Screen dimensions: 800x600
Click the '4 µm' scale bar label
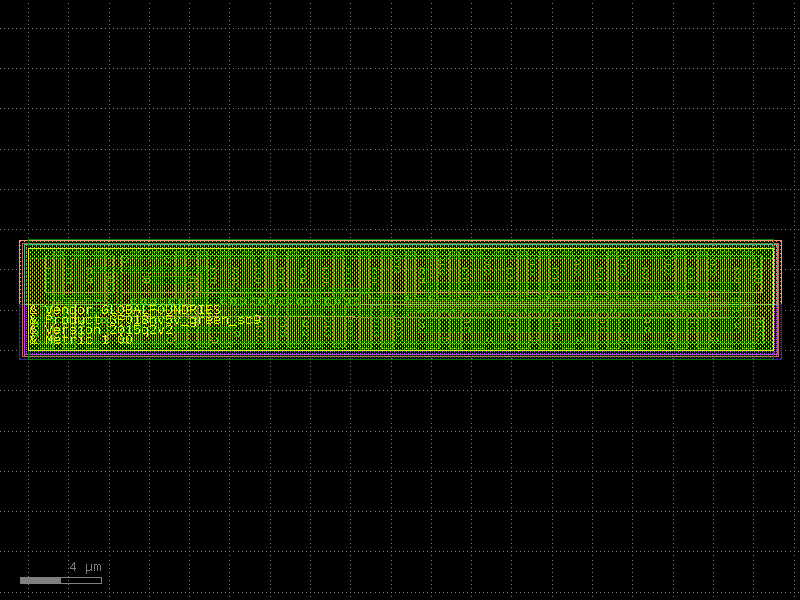(x=85, y=567)
